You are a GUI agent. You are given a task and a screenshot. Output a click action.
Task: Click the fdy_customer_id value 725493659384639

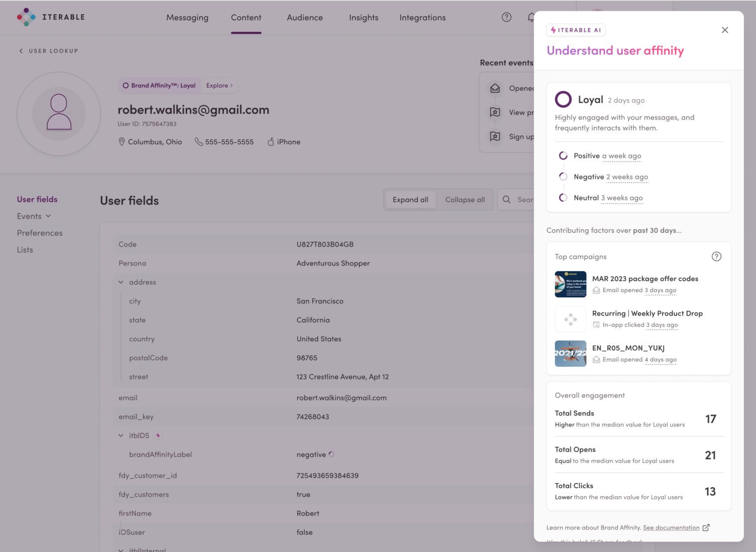pos(327,476)
